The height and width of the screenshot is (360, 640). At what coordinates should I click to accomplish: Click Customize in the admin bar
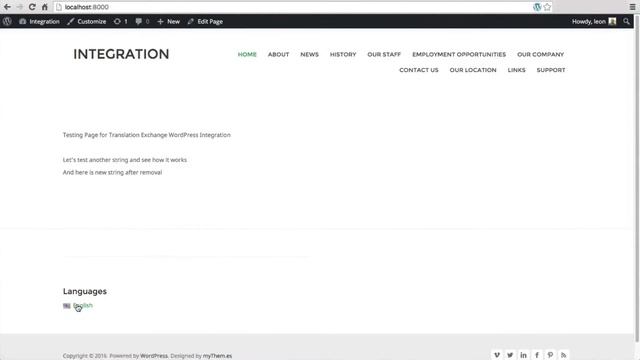click(87, 21)
